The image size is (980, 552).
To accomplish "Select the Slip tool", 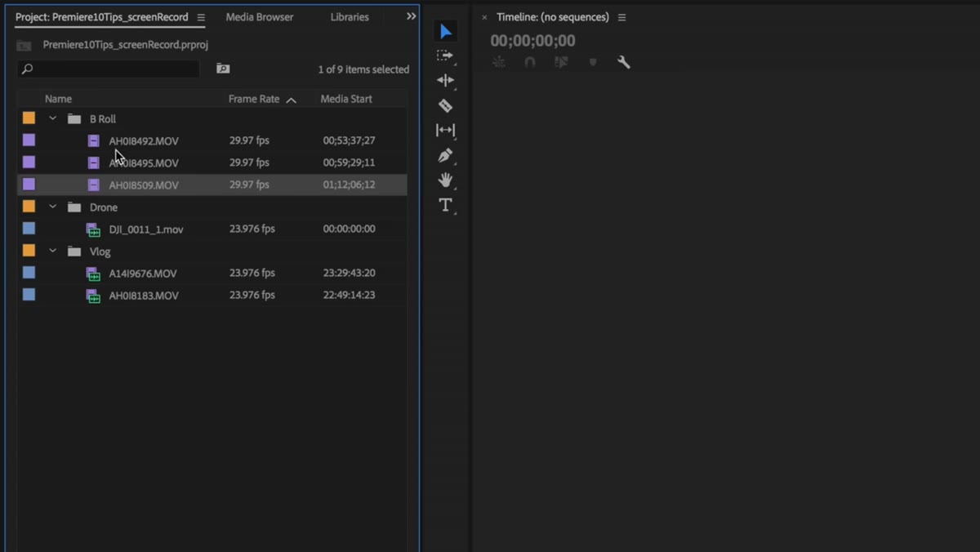I will coord(445,130).
